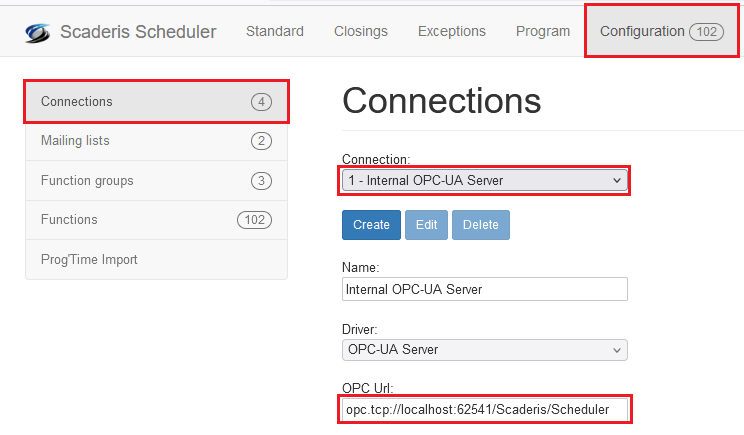The image size is (744, 435).
Task: Click the Scaderis Scheduler logo icon
Action: coord(38,31)
